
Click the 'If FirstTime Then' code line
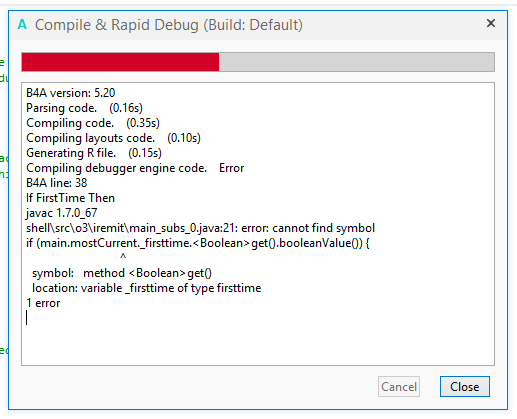coord(70,198)
